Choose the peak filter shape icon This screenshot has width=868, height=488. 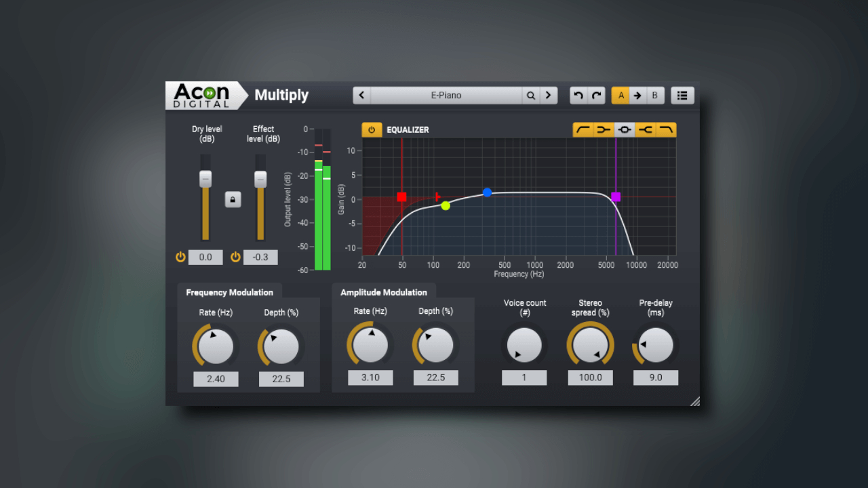(624, 129)
